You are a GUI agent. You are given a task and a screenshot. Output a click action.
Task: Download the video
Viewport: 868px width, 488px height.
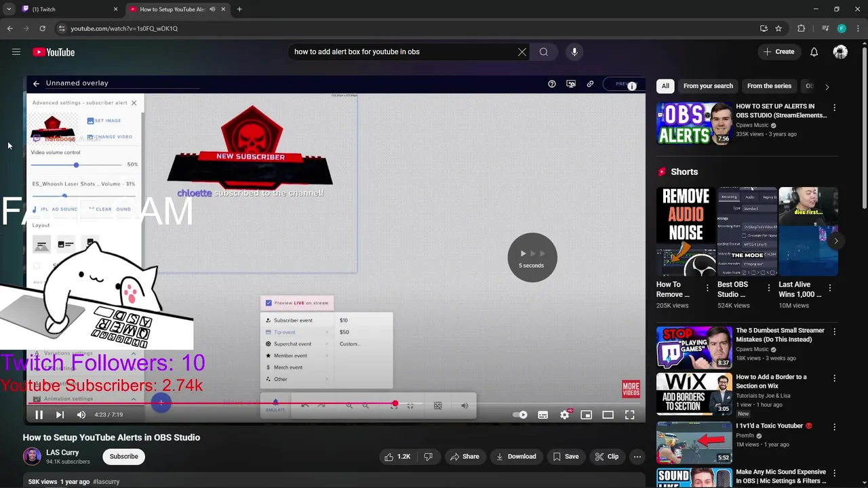(x=516, y=457)
